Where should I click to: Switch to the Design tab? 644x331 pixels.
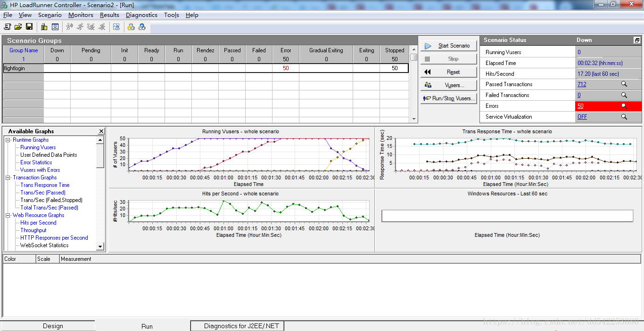coord(53,326)
